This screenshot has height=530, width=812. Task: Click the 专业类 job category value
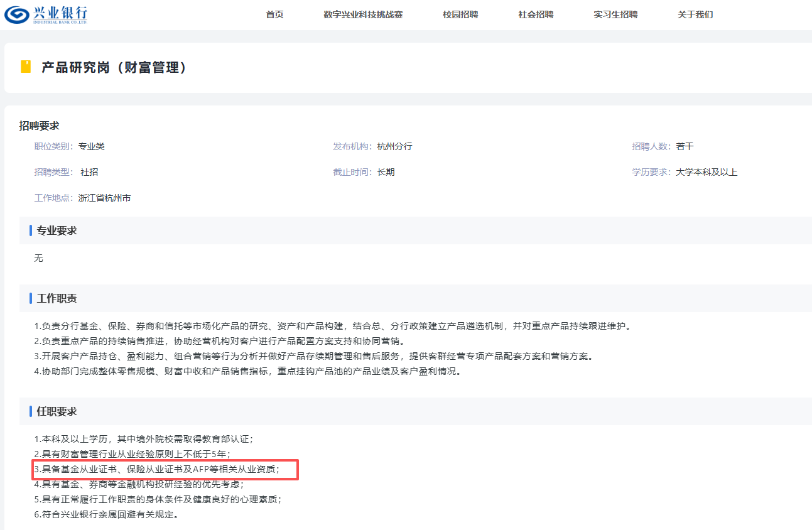pyautogui.click(x=91, y=146)
